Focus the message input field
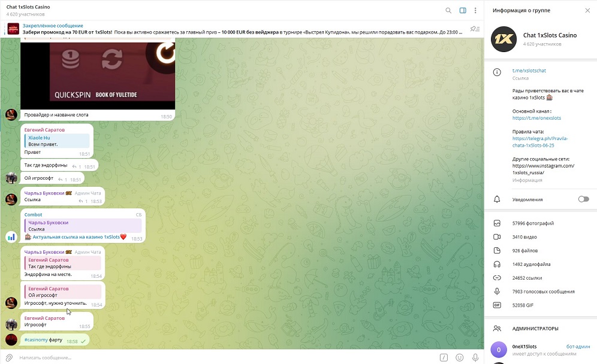597x364 pixels. tap(227, 357)
